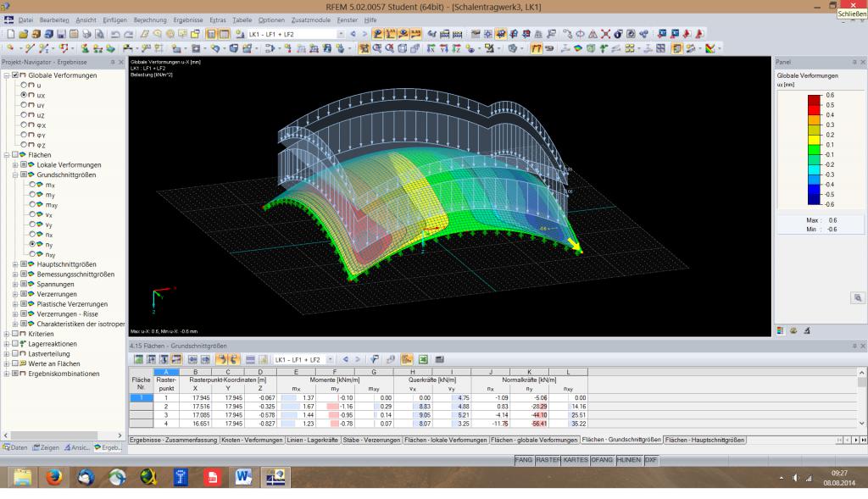Image resolution: width=868 pixels, height=499 pixels.
Task: Expand the Lokale Verformungen tree node
Action: point(15,165)
